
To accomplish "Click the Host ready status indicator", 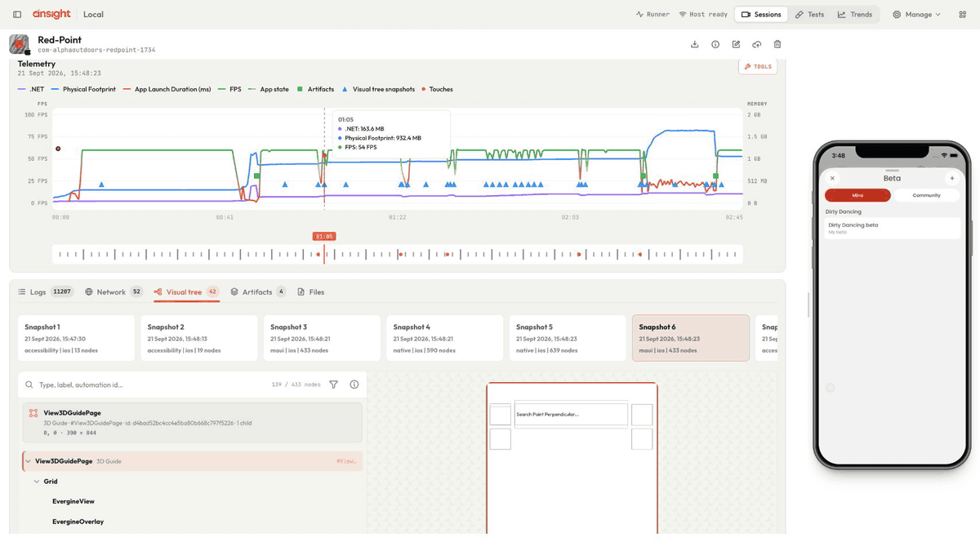I will click(x=703, y=15).
